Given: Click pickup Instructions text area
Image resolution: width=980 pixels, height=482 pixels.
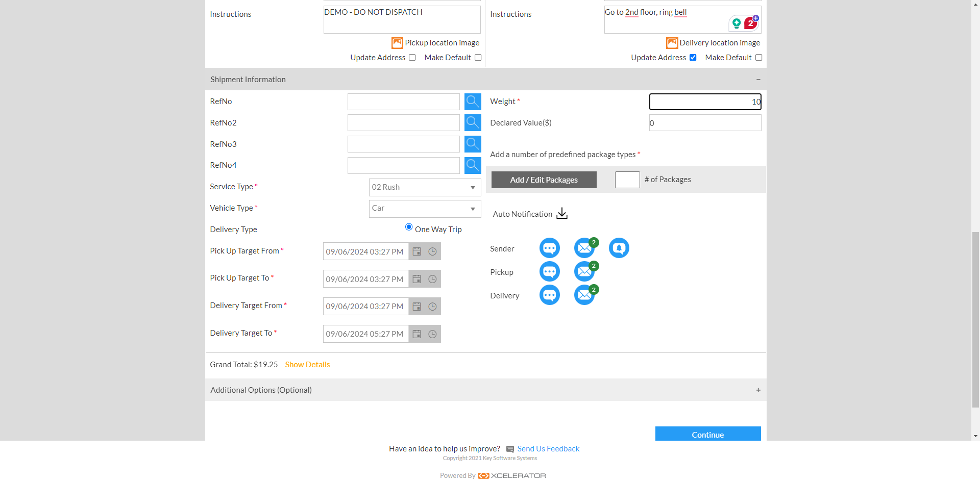Looking at the screenshot, I should coord(402,19).
